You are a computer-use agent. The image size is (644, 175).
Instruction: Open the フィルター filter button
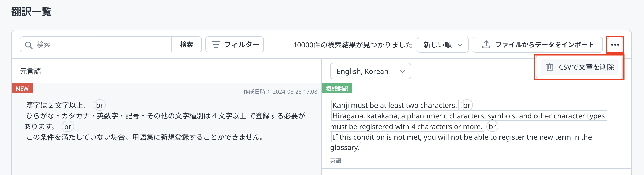tap(235, 45)
